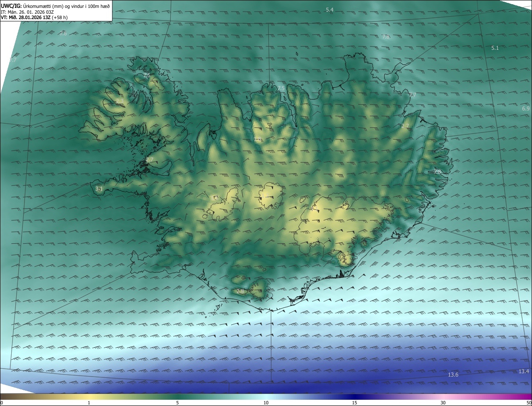The width and height of the screenshot is (532, 406).
Task: Click the 7.8 value on the East Fjords coast
Action: (x=437, y=171)
